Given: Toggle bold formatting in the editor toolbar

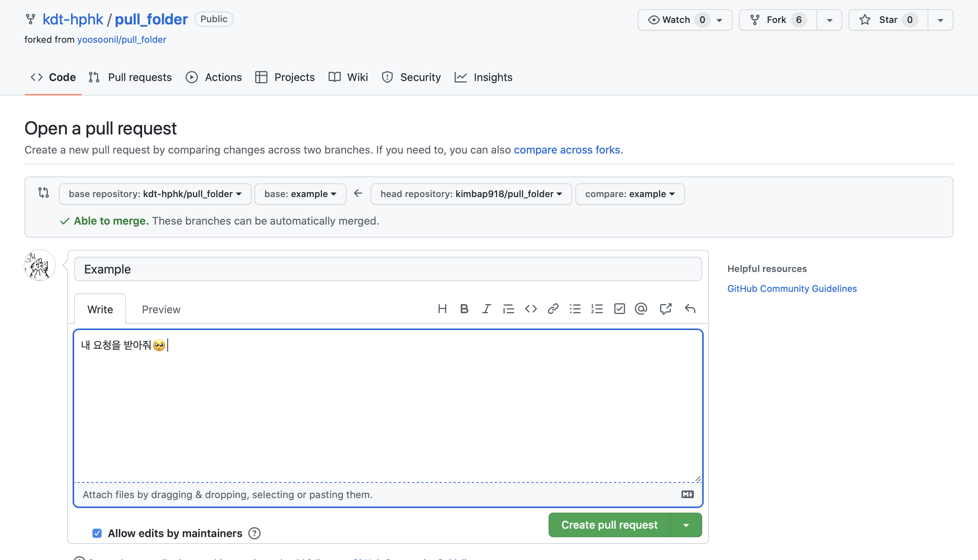Looking at the screenshot, I should [464, 309].
